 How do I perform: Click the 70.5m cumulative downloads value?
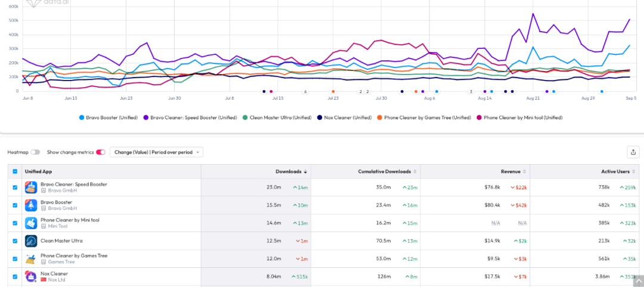click(383, 241)
